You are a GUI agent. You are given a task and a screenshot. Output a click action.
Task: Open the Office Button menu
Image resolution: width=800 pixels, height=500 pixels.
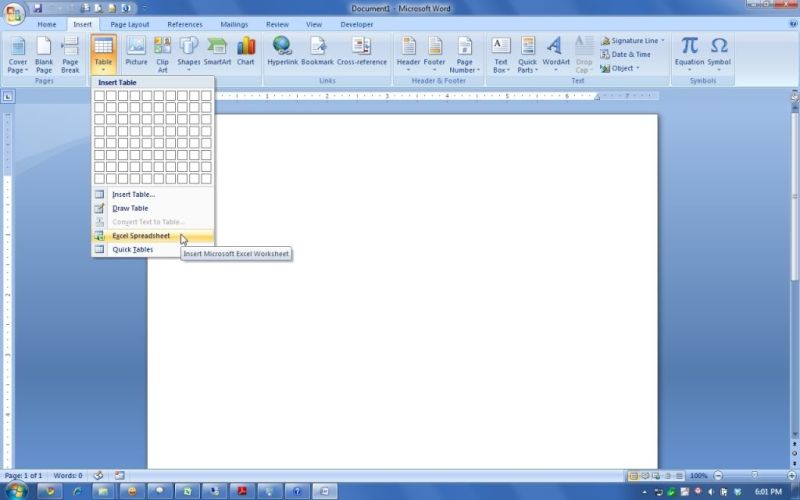pyautogui.click(x=14, y=13)
